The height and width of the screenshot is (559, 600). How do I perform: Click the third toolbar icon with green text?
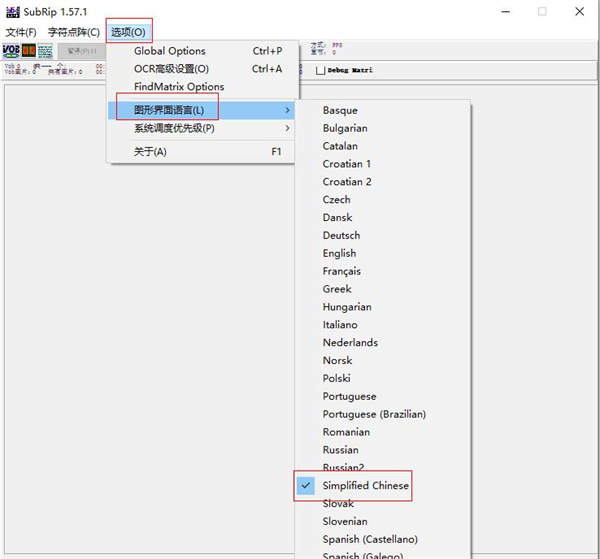44,51
